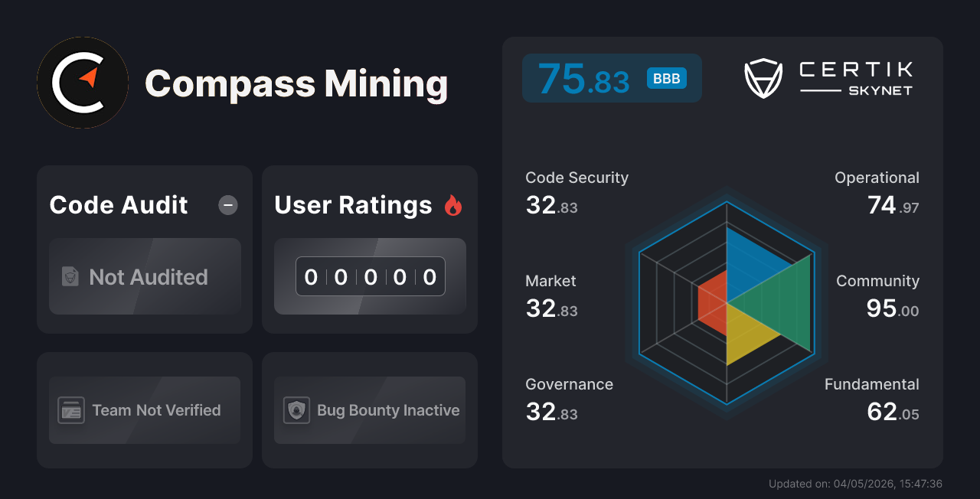Click the BBB rating badge
The width and height of the screenshot is (980, 499).
pos(667,79)
